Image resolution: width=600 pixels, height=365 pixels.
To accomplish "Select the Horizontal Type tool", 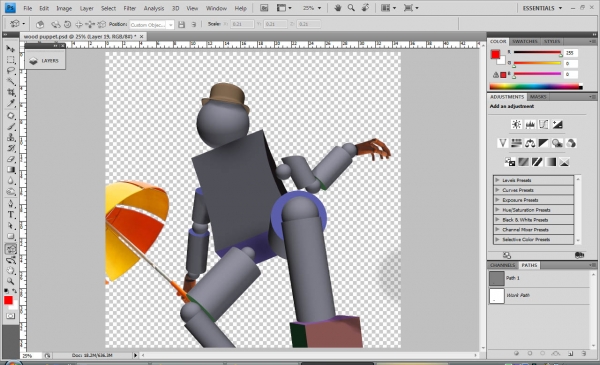I will point(10,215).
